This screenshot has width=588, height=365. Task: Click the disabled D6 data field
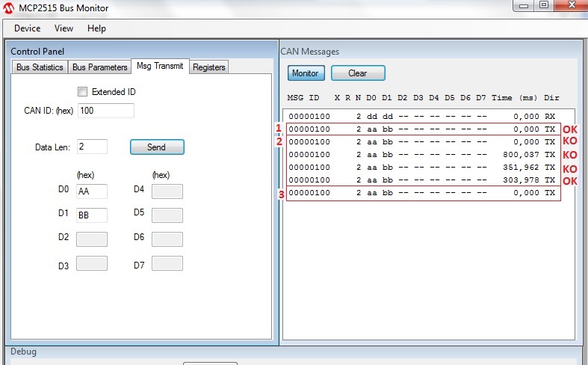tap(167, 239)
